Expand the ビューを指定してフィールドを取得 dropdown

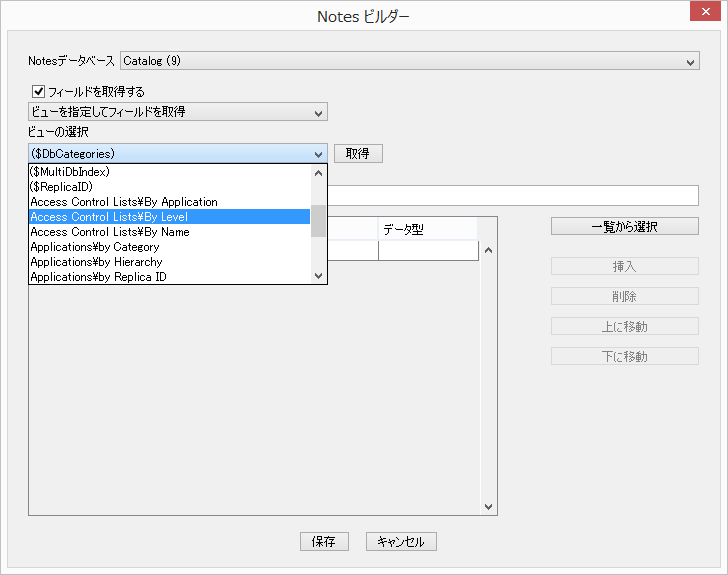click(178, 112)
